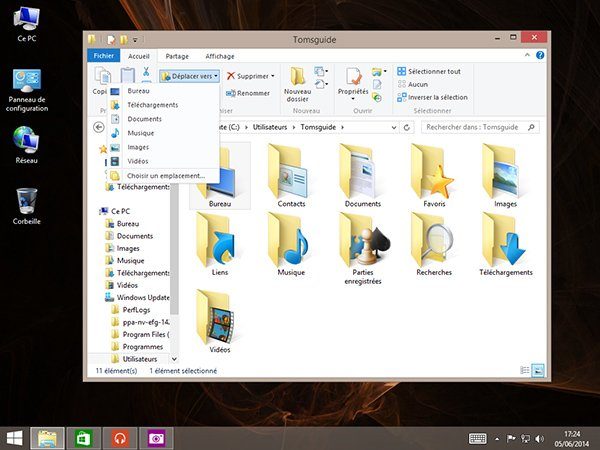Viewport: 600px width, 450px height.
Task: Open Corbeille desktop icon
Action: coord(26,206)
